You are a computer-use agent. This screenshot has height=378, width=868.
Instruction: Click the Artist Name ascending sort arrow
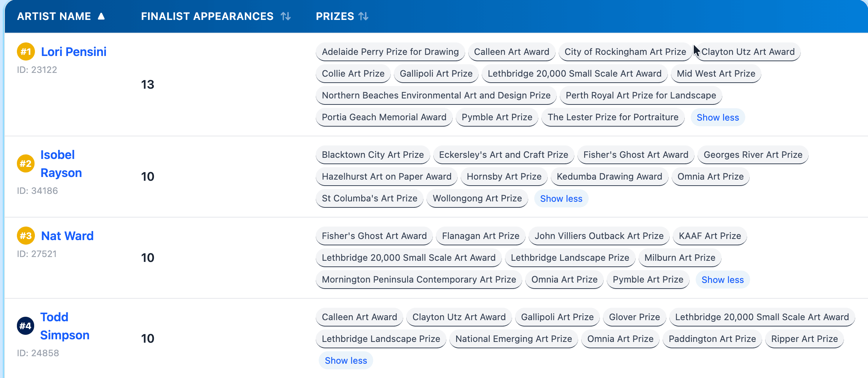click(x=101, y=16)
